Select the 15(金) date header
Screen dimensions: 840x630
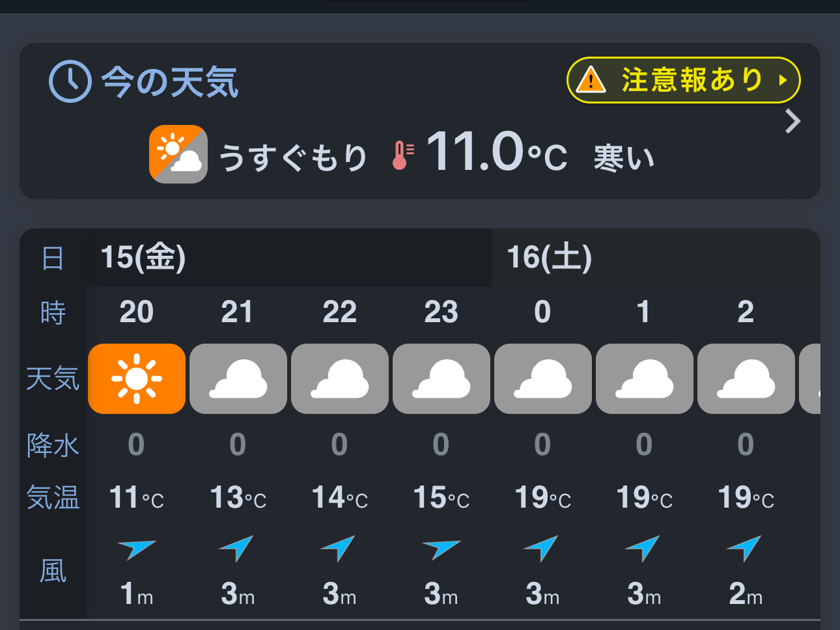(143, 257)
